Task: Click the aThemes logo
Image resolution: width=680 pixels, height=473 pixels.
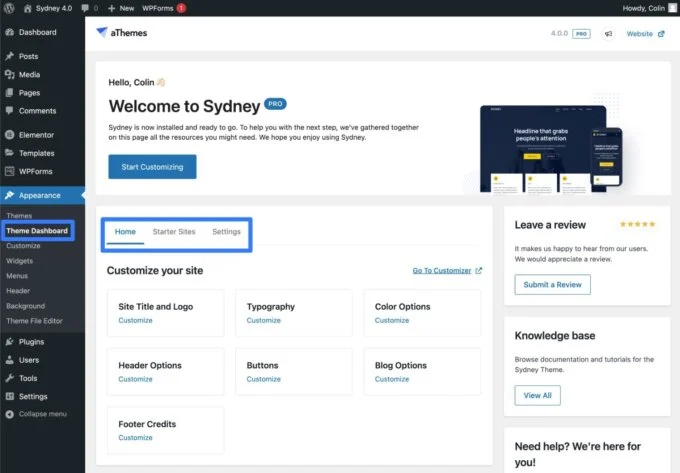Action: click(121, 33)
